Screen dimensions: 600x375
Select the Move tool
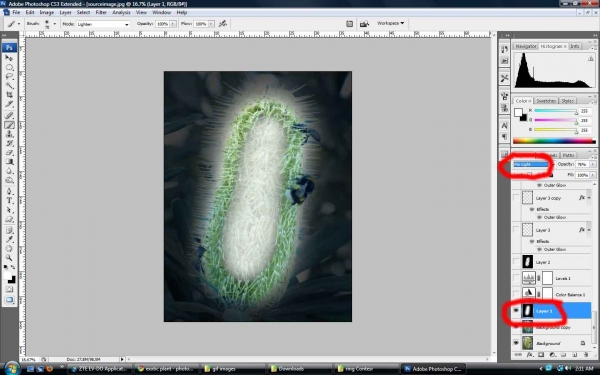pos(9,58)
